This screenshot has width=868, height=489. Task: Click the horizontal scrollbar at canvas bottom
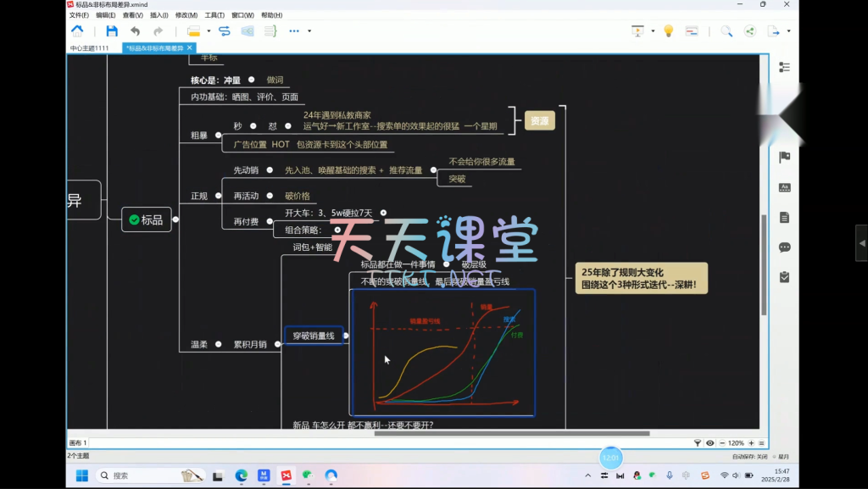point(424,434)
